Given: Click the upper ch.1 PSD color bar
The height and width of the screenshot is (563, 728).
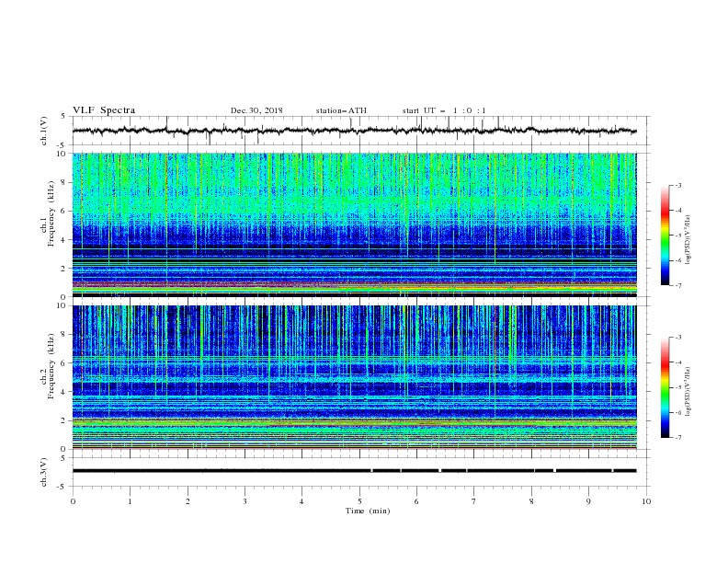Looking at the screenshot, I should pos(665,236).
